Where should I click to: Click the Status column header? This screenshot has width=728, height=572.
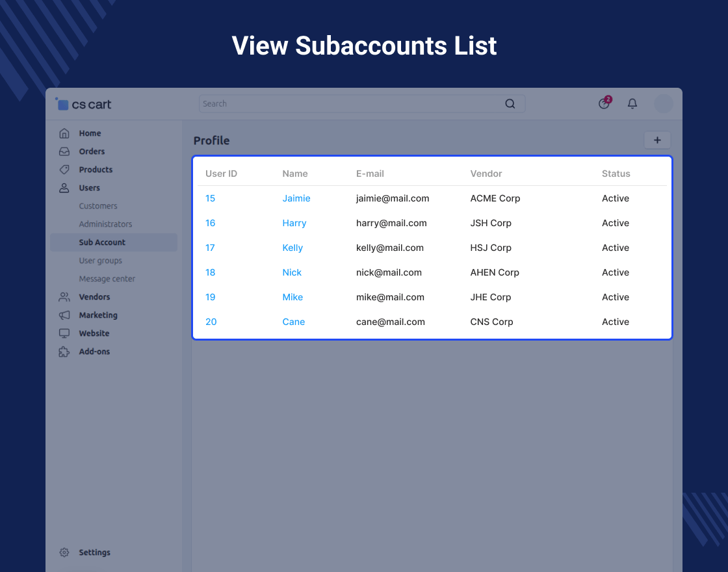(x=616, y=174)
